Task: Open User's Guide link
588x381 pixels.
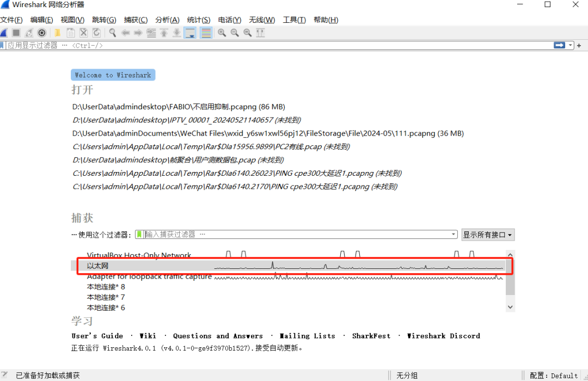Action: click(x=97, y=336)
